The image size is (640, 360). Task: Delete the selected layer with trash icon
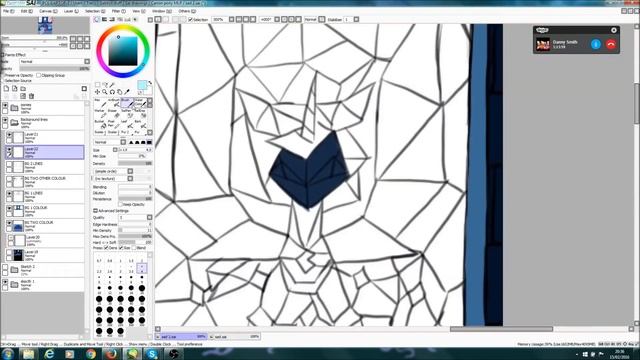coord(31,96)
